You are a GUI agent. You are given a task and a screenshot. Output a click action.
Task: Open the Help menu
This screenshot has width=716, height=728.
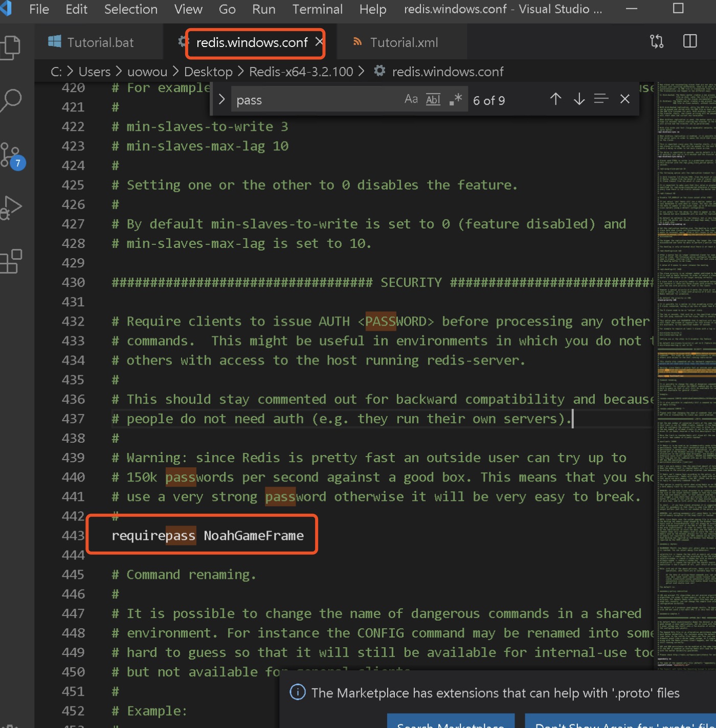click(373, 9)
